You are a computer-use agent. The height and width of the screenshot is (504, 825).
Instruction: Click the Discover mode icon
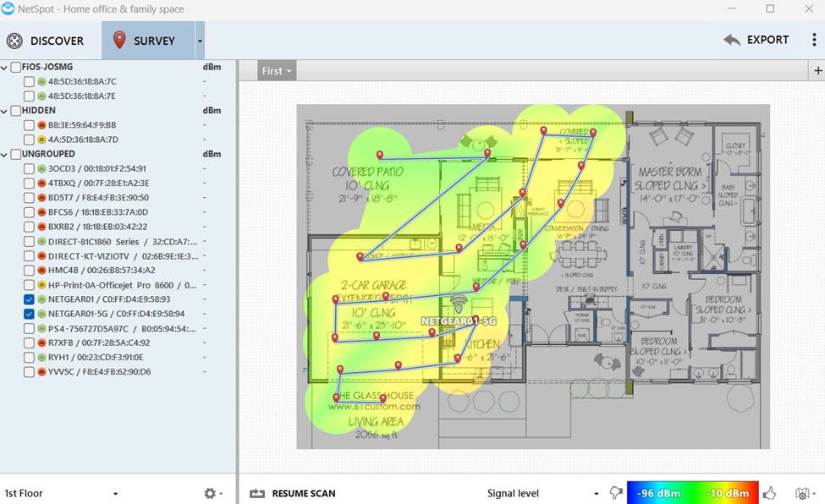point(14,41)
